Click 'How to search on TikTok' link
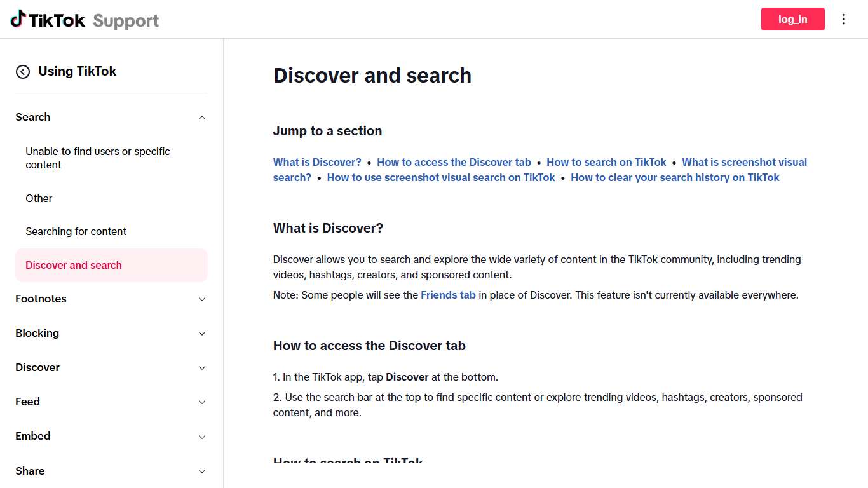868x488 pixels. pyautogui.click(x=606, y=162)
